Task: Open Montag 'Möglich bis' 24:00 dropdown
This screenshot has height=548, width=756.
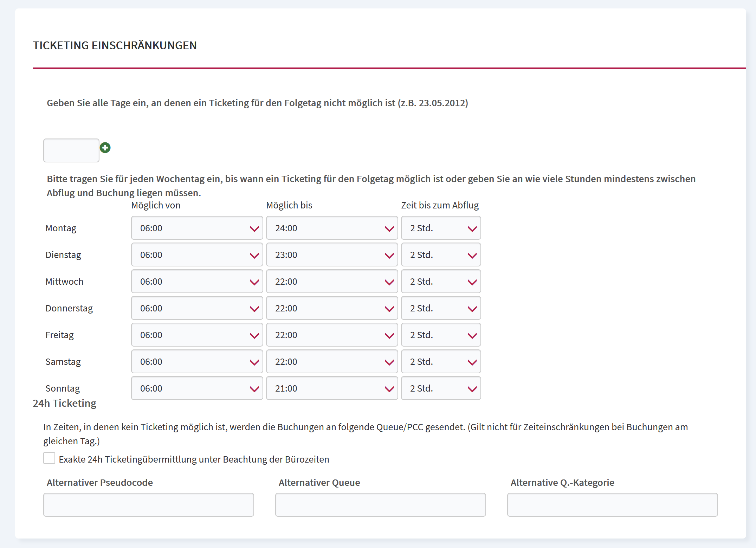Action: pyautogui.click(x=332, y=228)
